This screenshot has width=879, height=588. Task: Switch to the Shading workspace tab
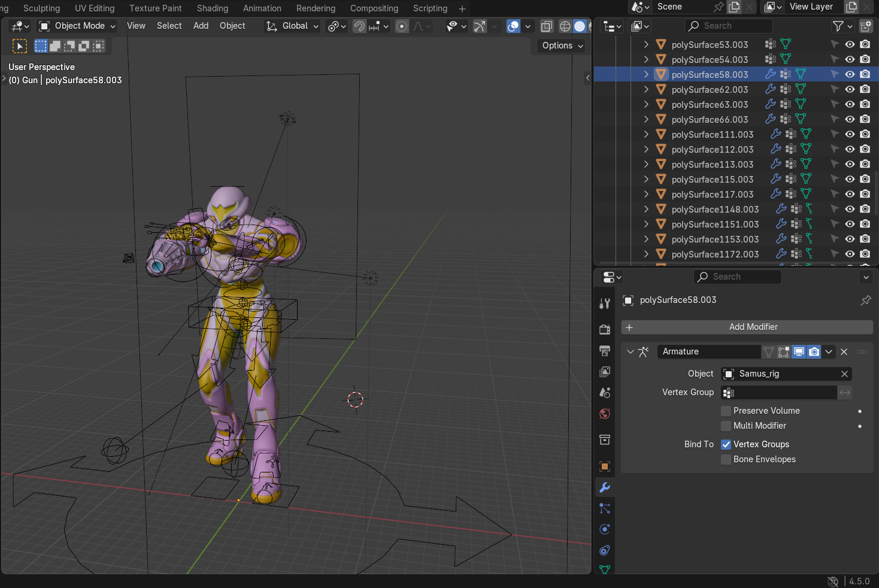[212, 8]
